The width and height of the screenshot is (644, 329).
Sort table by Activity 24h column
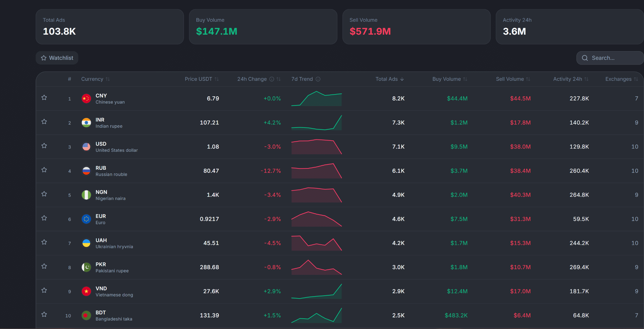(571, 79)
